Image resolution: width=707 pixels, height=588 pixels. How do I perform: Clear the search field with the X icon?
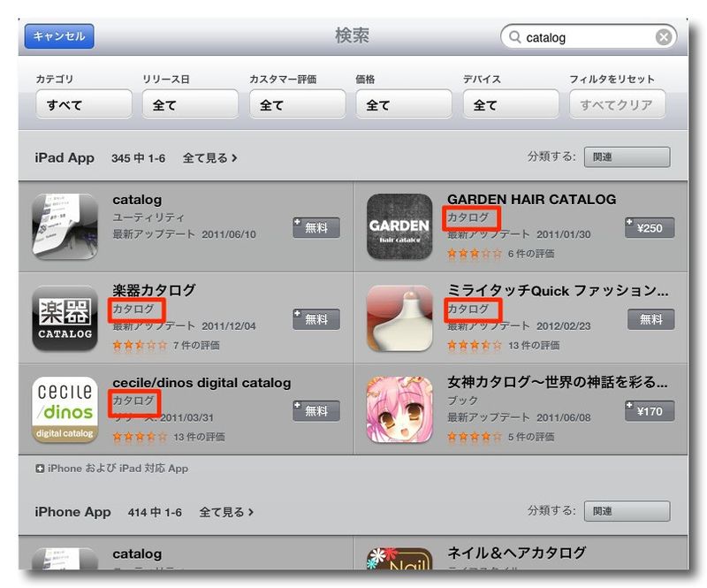664,37
